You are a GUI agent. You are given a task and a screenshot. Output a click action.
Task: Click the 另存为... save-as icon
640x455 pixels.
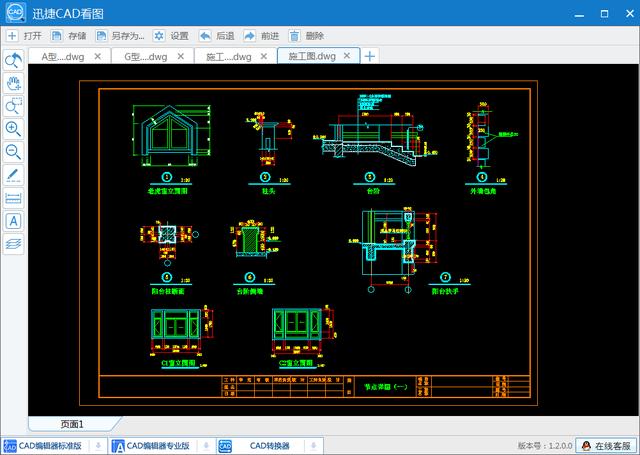[101, 36]
